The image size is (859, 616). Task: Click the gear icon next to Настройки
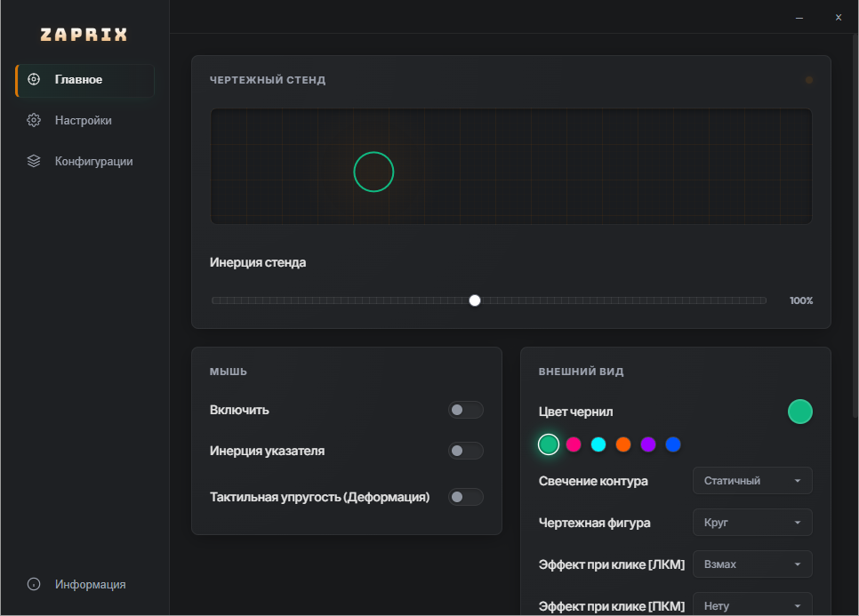[x=34, y=120]
